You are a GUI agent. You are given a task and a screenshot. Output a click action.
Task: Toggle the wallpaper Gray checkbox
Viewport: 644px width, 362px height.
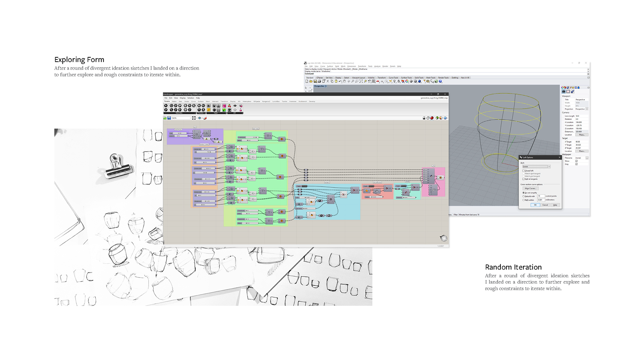tap(577, 164)
